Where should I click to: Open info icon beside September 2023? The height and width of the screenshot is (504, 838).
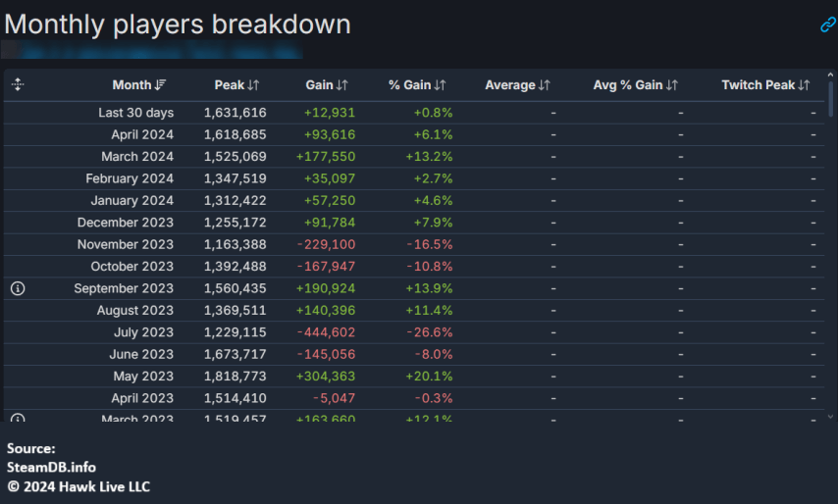coord(18,288)
